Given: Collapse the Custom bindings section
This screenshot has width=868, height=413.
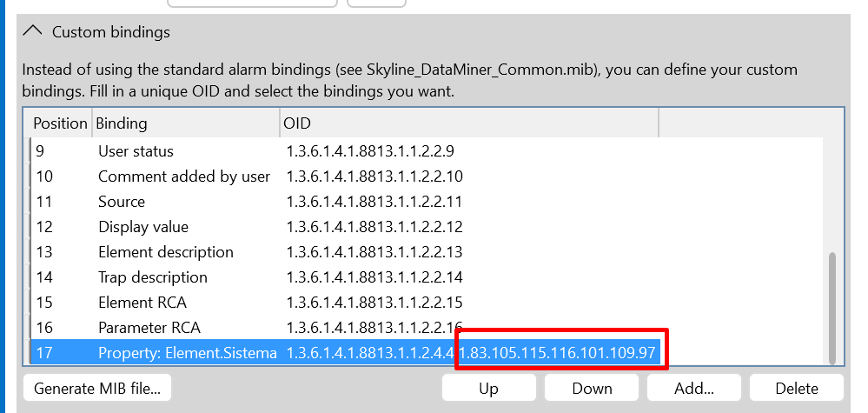Looking at the screenshot, I should (33, 32).
